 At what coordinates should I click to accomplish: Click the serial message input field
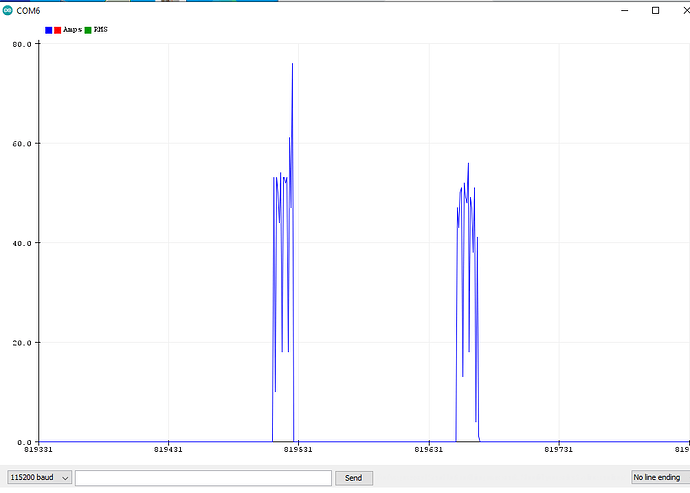point(203,478)
